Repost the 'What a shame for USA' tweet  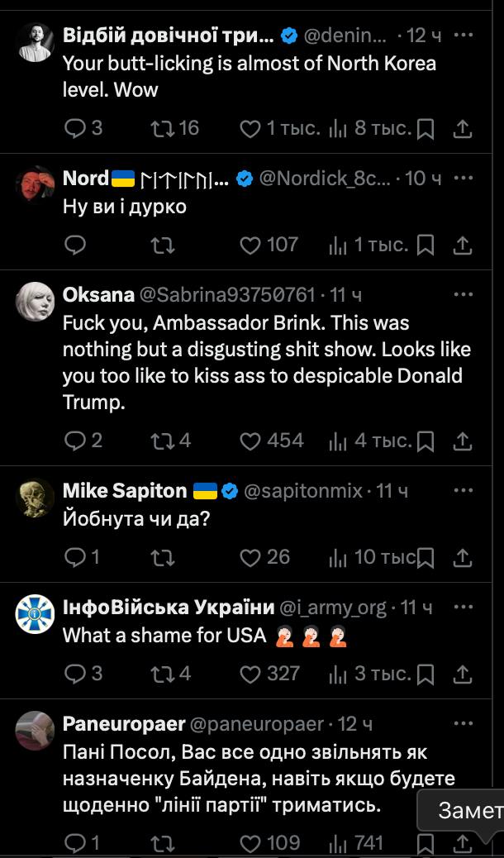pos(161,674)
